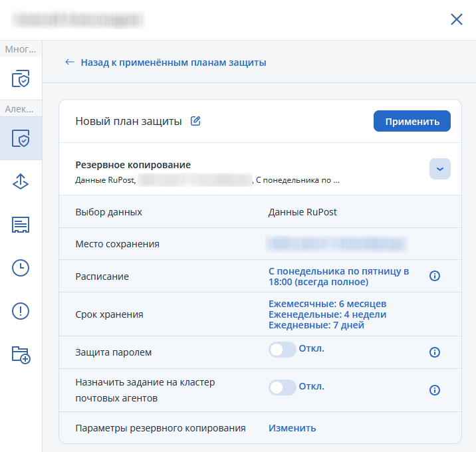
Task: Click the Место сохранения label
Action: pyautogui.click(x=118, y=244)
